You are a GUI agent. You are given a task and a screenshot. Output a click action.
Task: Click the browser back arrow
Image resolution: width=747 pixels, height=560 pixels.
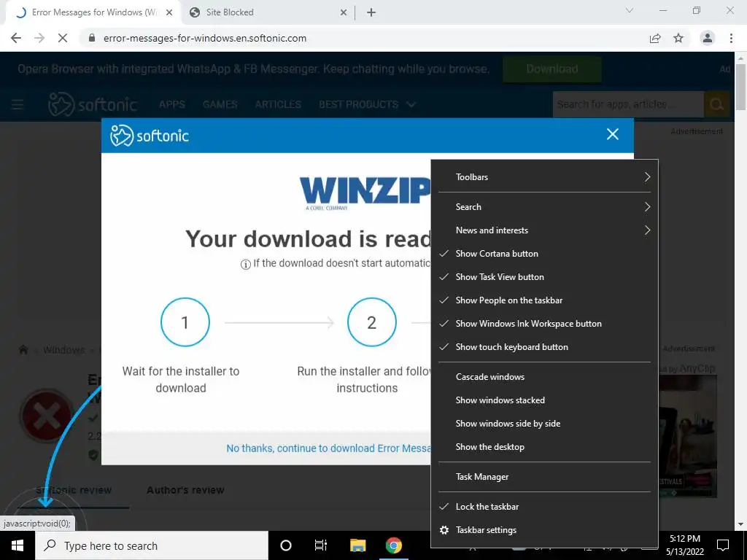pyautogui.click(x=16, y=38)
